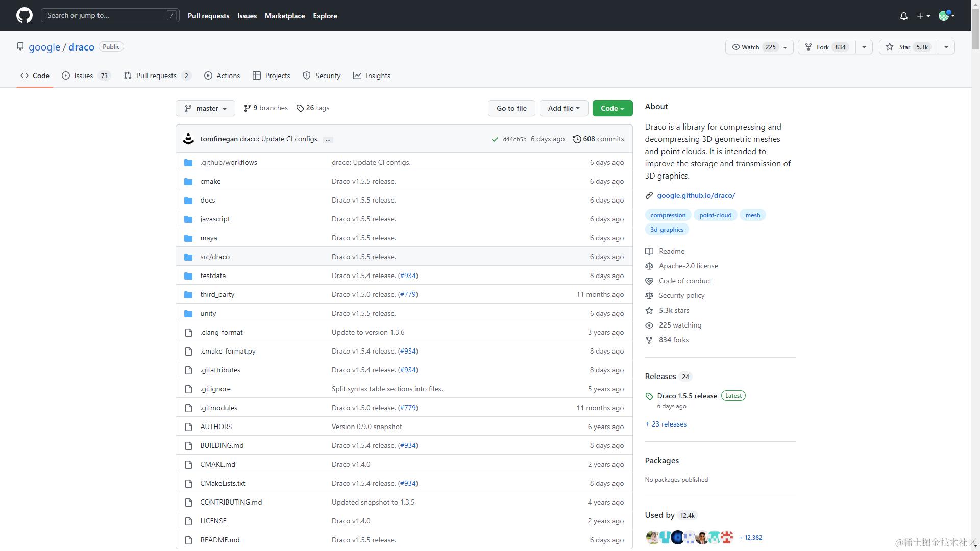
Task: Switch to the Issues tab
Action: pos(86,76)
